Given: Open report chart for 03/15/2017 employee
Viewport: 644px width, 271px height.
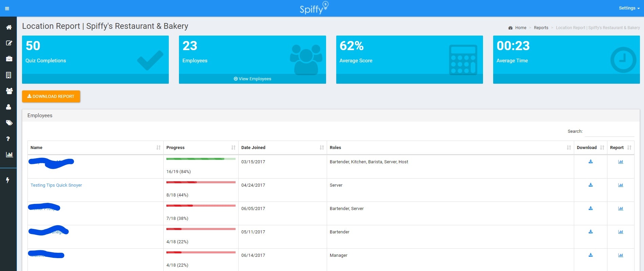Looking at the screenshot, I should click(x=621, y=162).
